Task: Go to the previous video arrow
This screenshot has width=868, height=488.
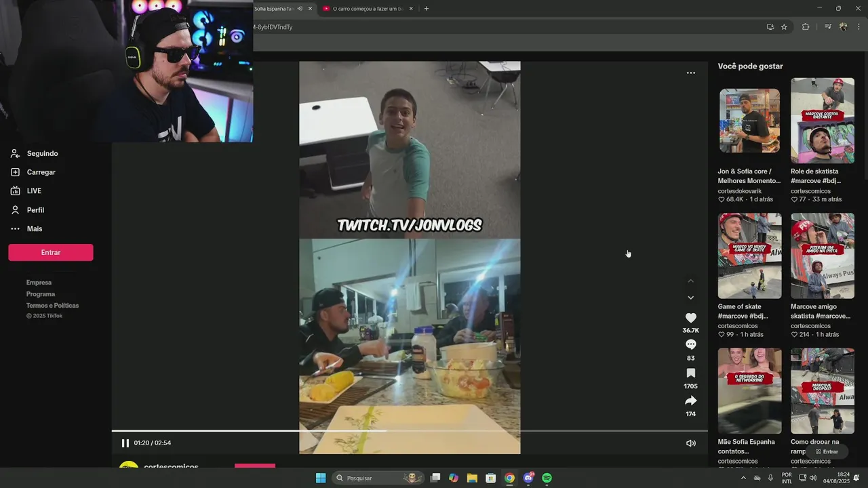Action: tap(691, 281)
